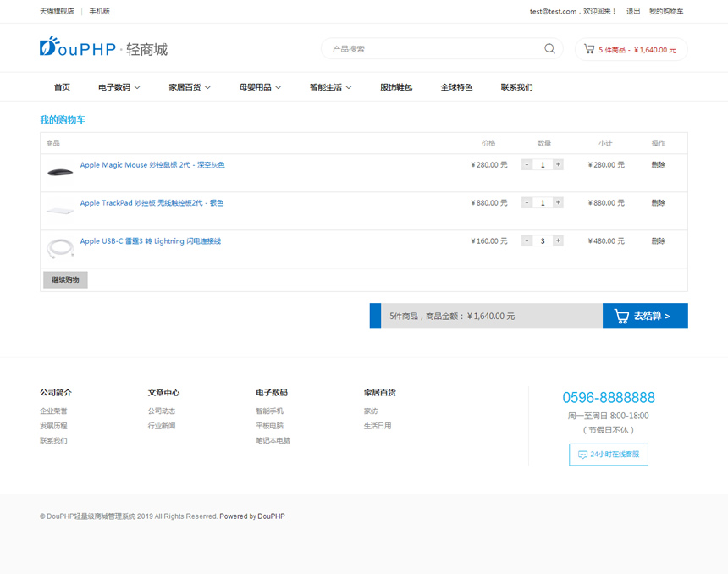Screen dimensions: 728x574
Task: Delete Apple USB-C cable from cart
Action: 659,241
